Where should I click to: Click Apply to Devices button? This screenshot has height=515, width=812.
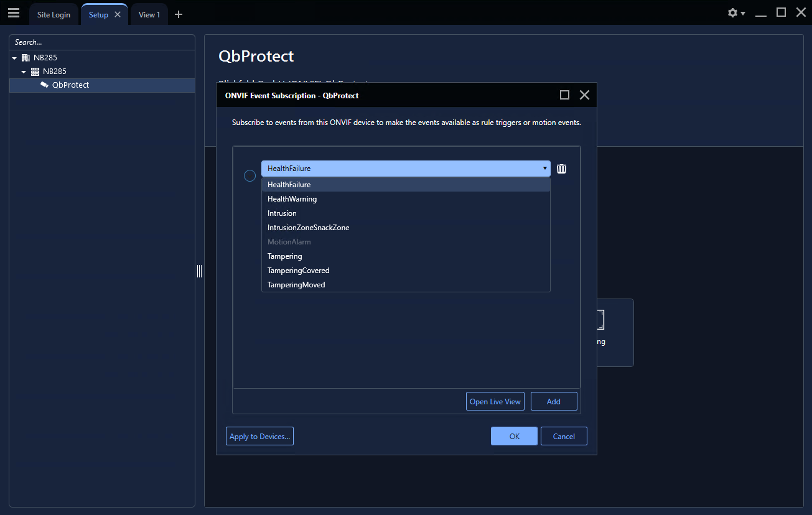259,437
